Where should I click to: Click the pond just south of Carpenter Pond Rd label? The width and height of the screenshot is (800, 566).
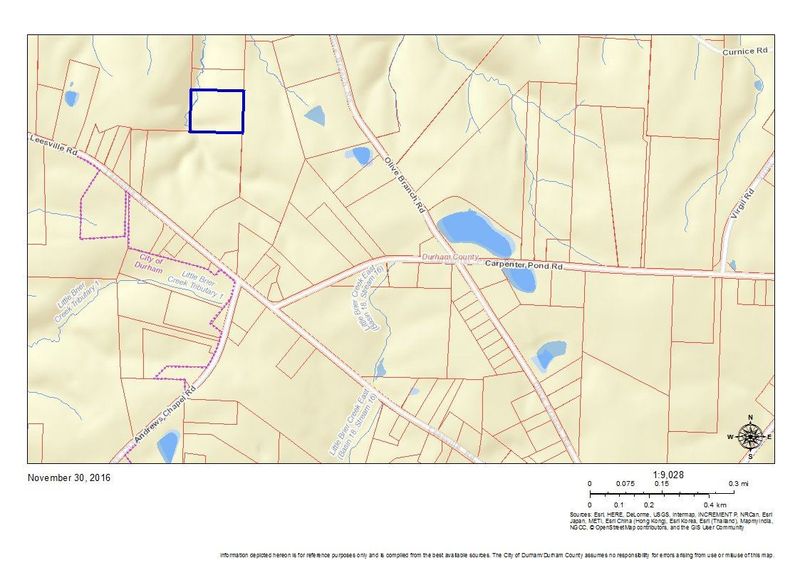pyautogui.click(x=520, y=279)
